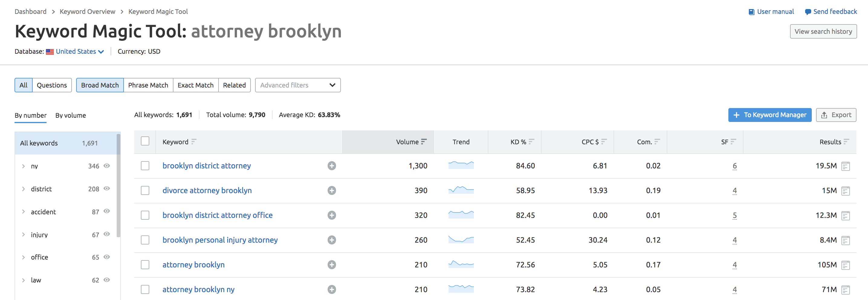Toggle eye icon for the 'injury' group
Screen dimensions: 868x300
[107, 234]
